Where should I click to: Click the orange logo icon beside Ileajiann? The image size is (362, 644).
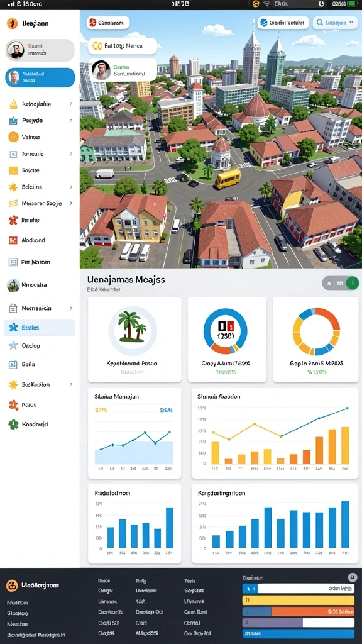click(x=13, y=23)
